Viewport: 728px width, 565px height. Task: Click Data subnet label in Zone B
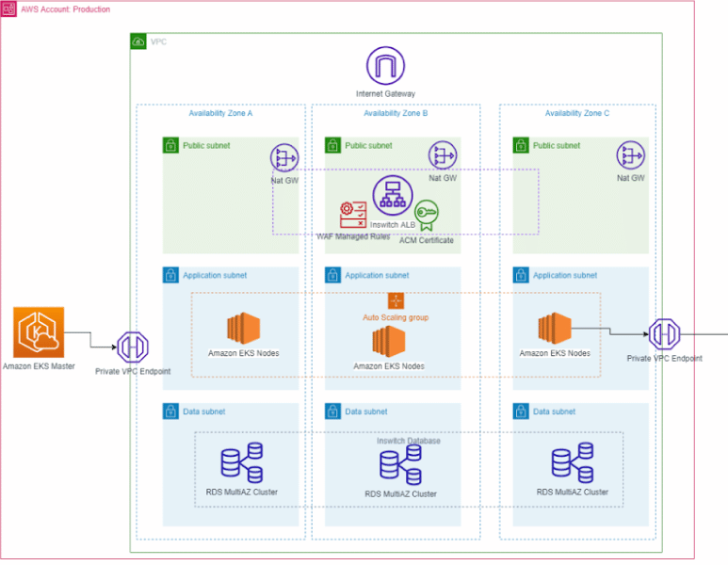(365, 412)
